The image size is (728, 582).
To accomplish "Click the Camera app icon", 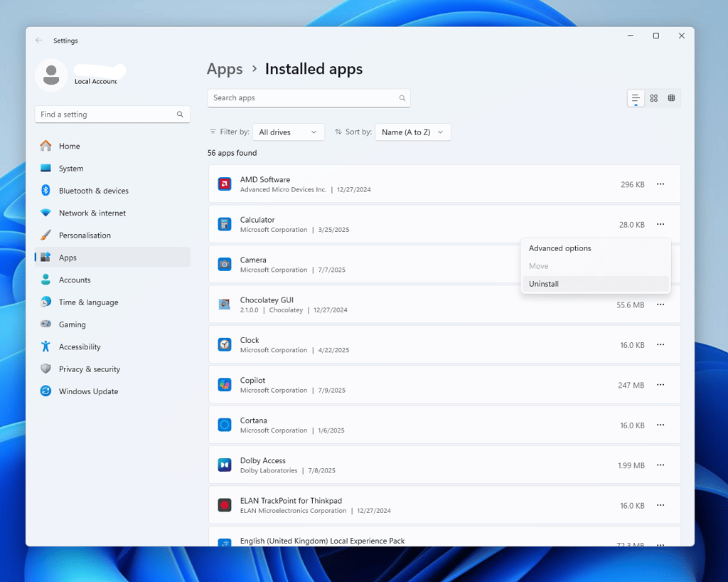I will (225, 264).
